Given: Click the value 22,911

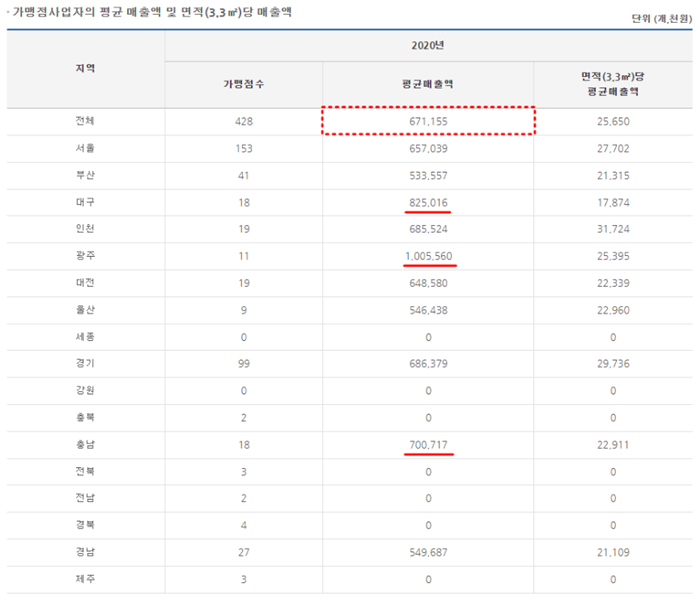Looking at the screenshot, I should click(x=613, y=445).
